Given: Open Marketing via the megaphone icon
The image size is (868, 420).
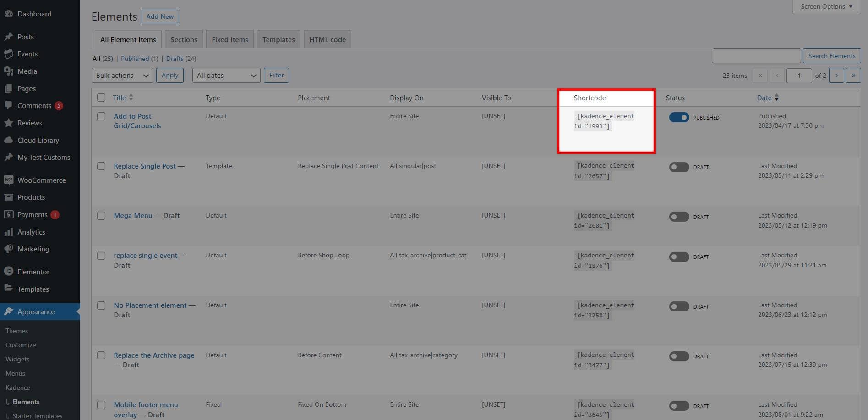Looking at the screenshot, I should coord(9,249).
